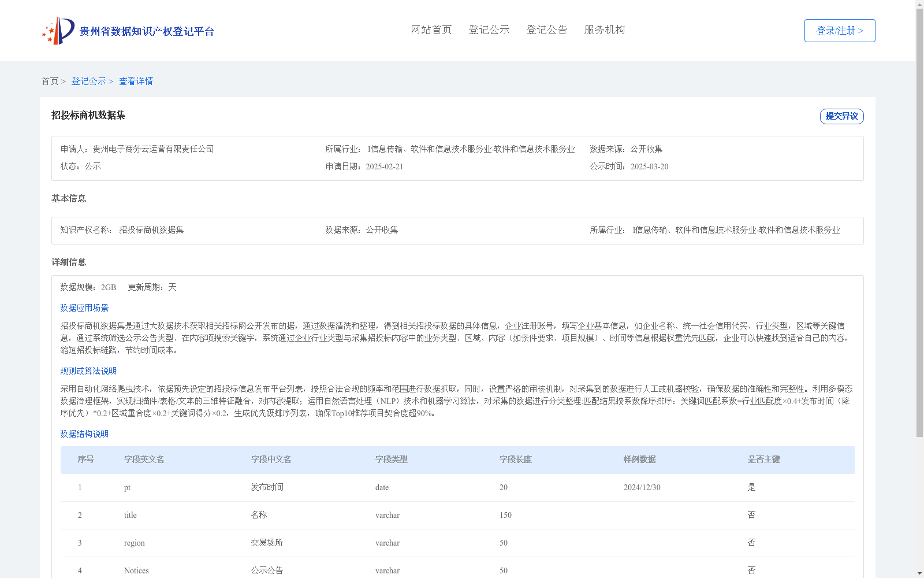Click the page scrollbar thumb
The image size is (924, 578).
click(x=919, y=223)
